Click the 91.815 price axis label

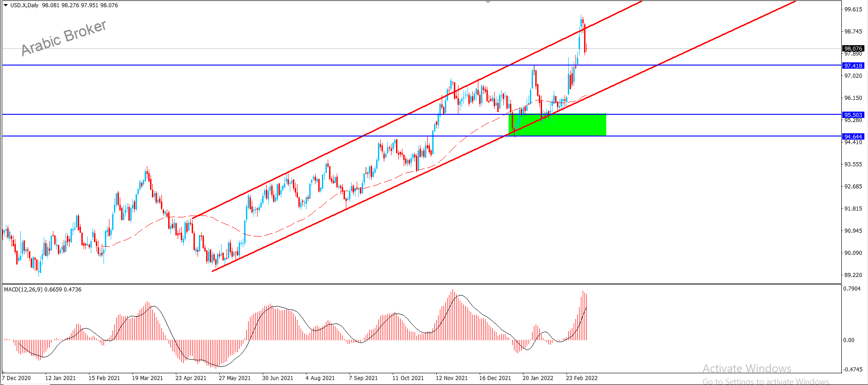click(853, 209)
